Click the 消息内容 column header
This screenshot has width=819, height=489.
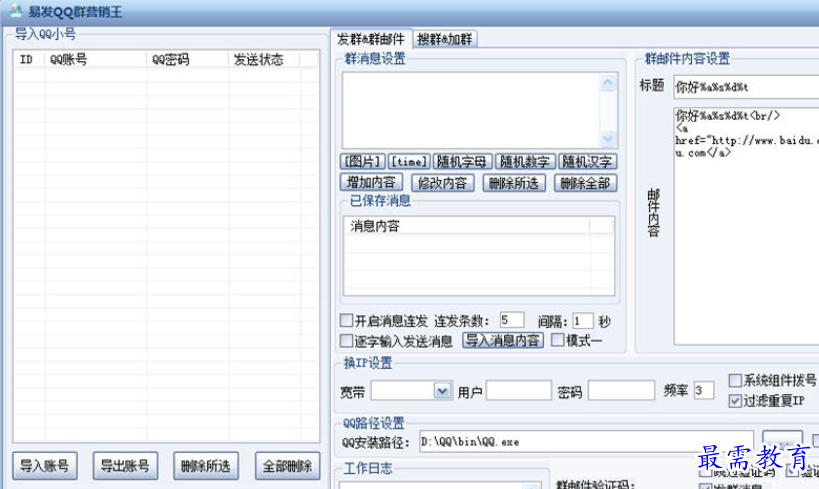coord(467,226)
